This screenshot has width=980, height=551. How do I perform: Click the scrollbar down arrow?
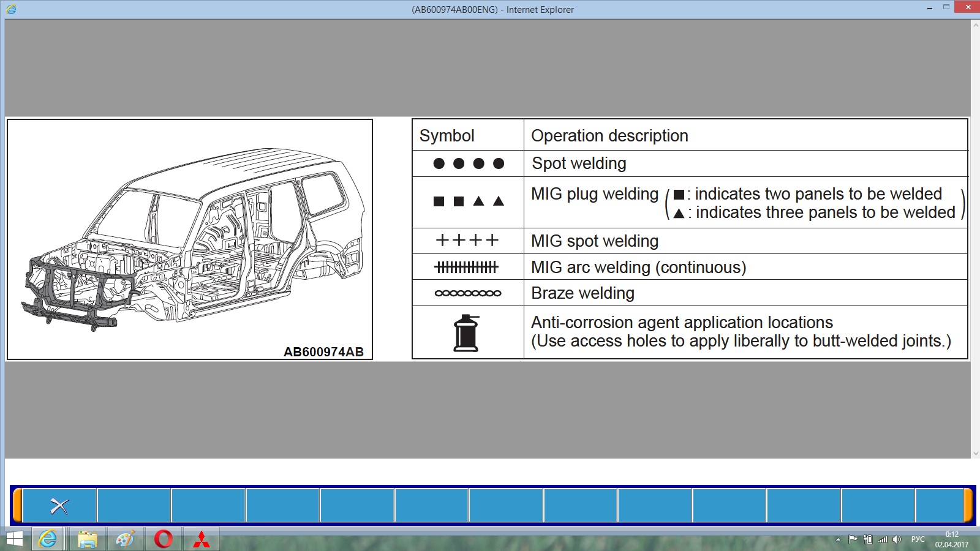[975, 454]
